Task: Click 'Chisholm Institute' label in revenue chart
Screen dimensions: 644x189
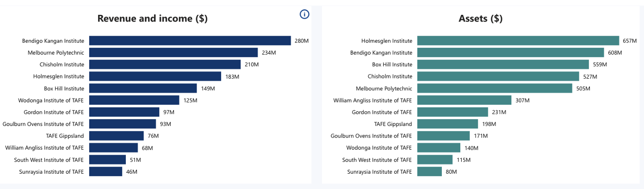Action: [x=62, y=64]
